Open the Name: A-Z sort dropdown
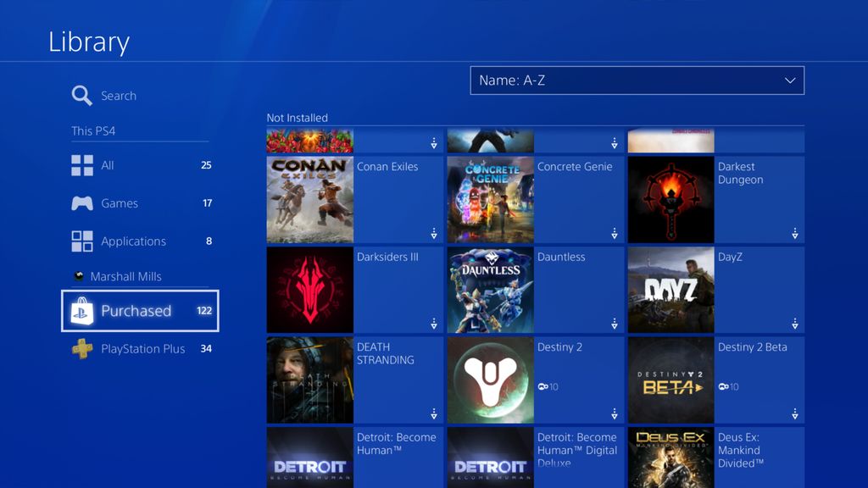Viewport: 868px width, 488px height. coord(636,80)
